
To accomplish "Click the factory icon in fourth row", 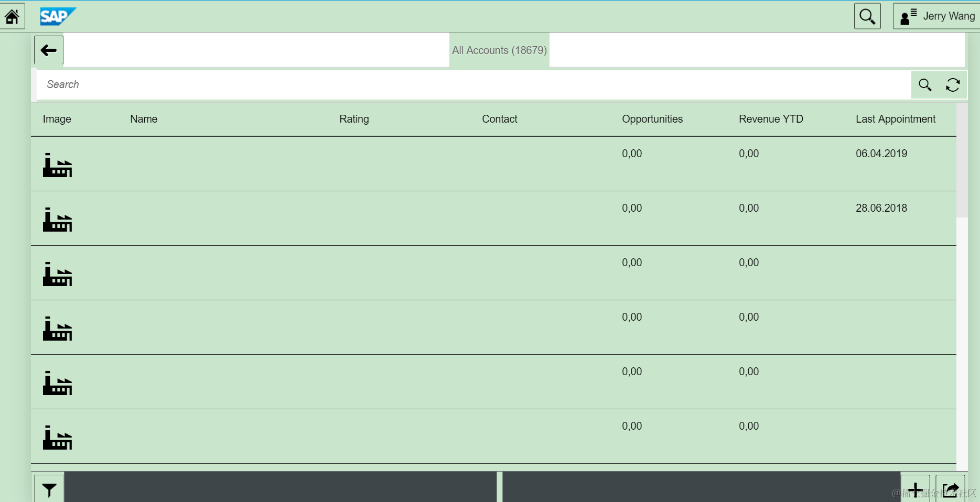I will coord(57,329).
